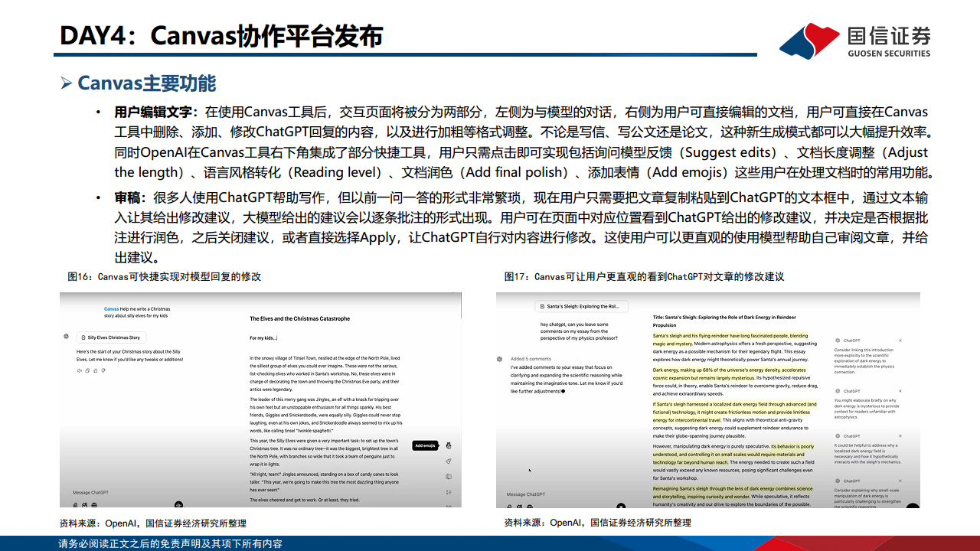Click the bold label '审稿'
The image size is (980, 551).
coord(129,198)
